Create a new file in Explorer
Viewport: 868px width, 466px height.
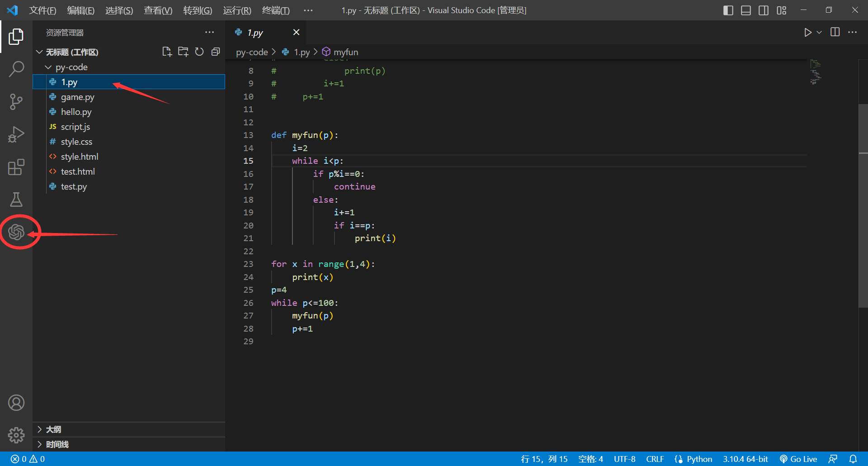click(167, 52)
